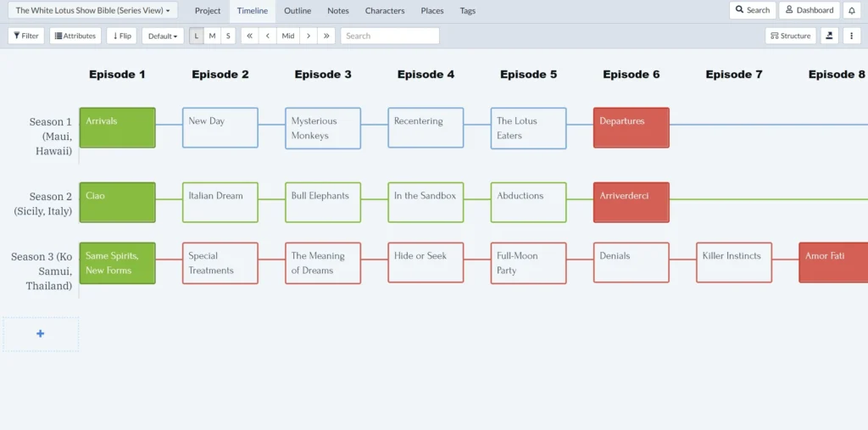Switch to the Characters tab
Image resolution: width=868 pixels, height=430 pixels.
click(x=385, y=10)
